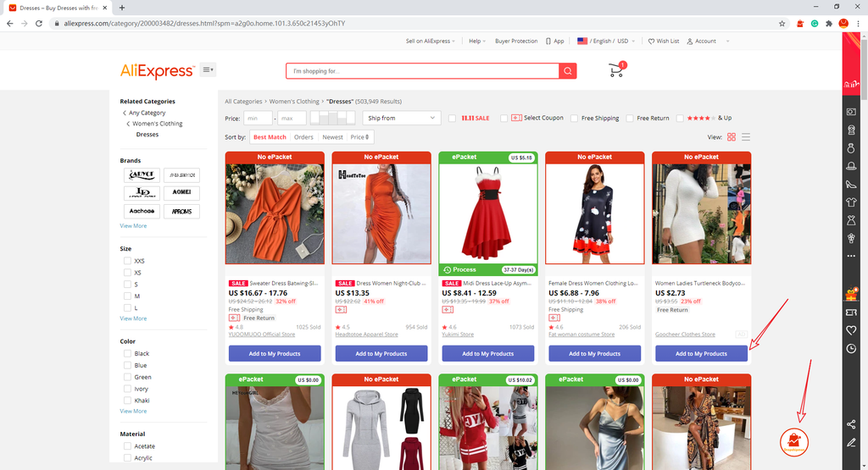
Task: Check the Free Shipping filter
Action: pyautogui.click(x=574, y=119)
